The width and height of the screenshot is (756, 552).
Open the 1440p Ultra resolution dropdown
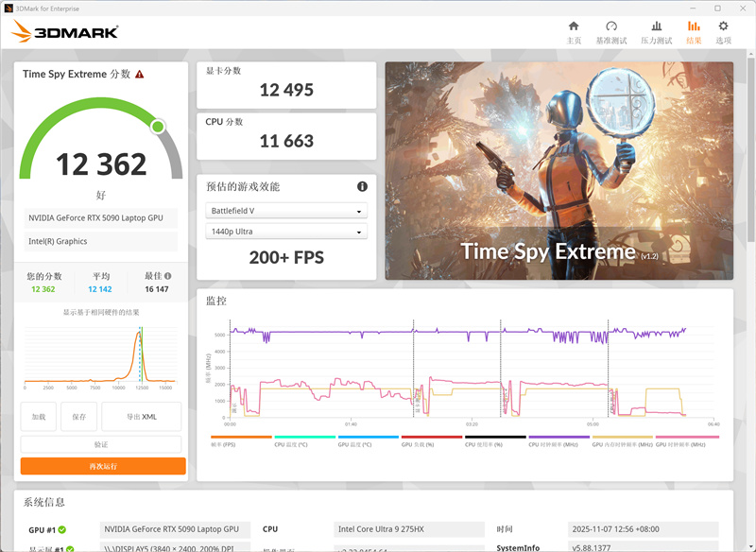pos(286,232)
